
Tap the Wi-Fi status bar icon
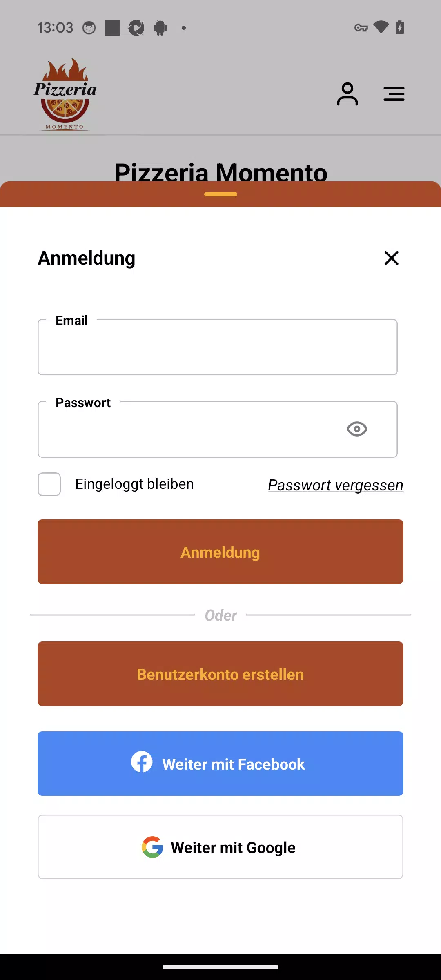(381, 27)
